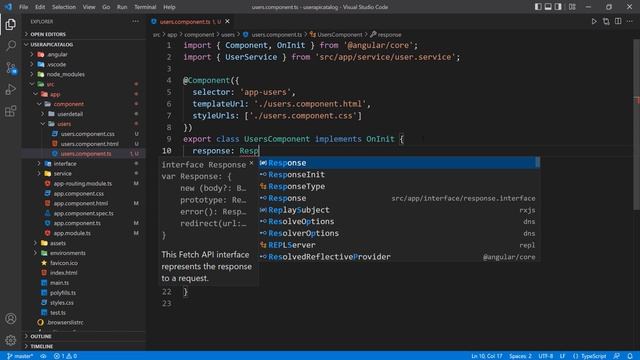Click the synchronize changes cloud icon

[43, 356]
